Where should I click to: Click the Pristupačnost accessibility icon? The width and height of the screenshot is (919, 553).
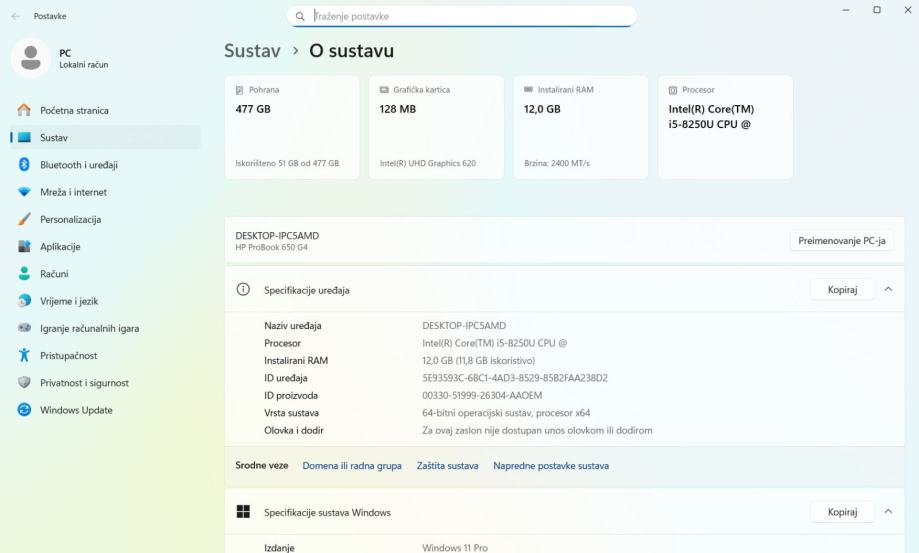tap(24, 355)
